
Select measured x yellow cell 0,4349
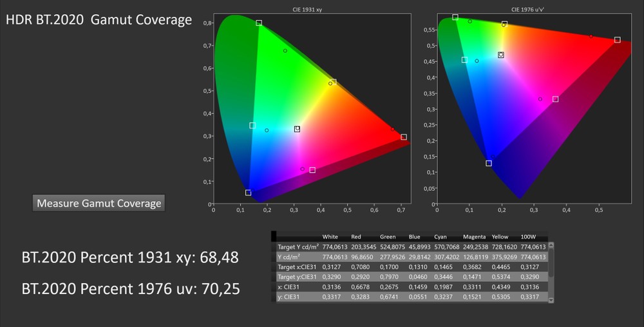500,287
